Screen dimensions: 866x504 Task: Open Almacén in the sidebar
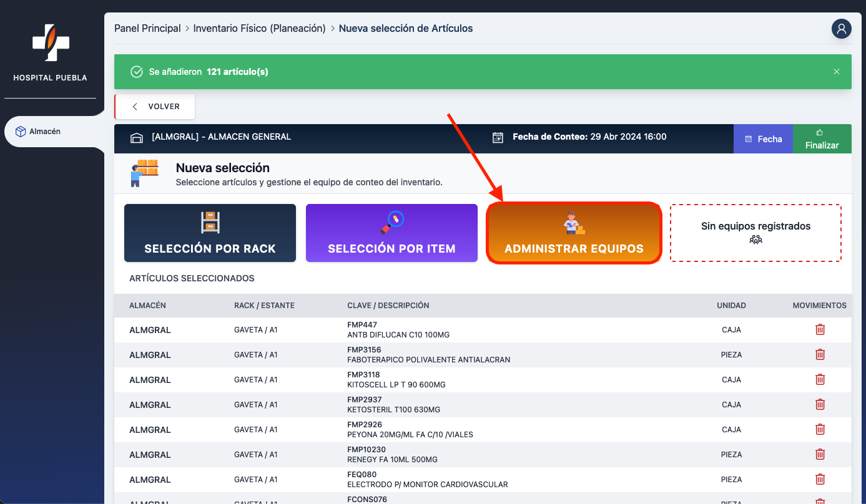click(45, 132)
